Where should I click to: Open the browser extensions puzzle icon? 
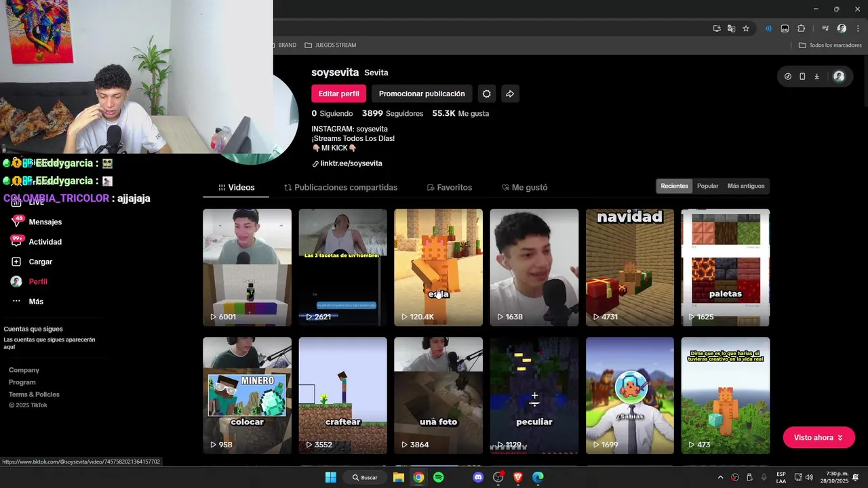coord(801,28)
